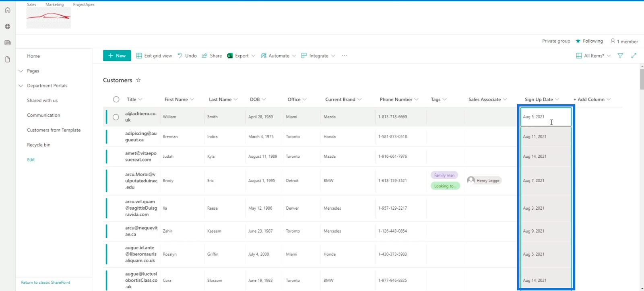Select the Aug 11, 2021 date cell
The width and height of the screenshot is (644, 291).
pyautogui.click(x=546, y=137)
